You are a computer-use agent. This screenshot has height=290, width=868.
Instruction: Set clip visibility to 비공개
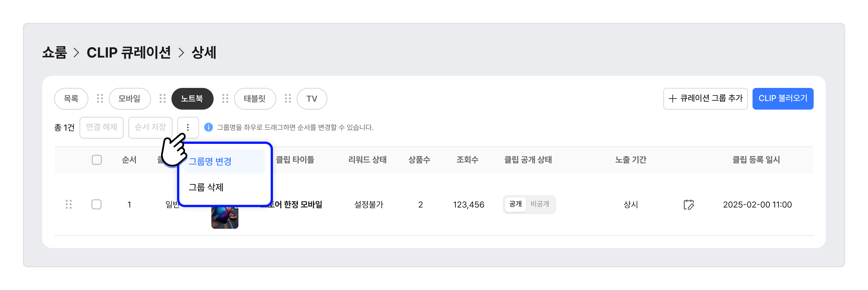click(539, 204)
